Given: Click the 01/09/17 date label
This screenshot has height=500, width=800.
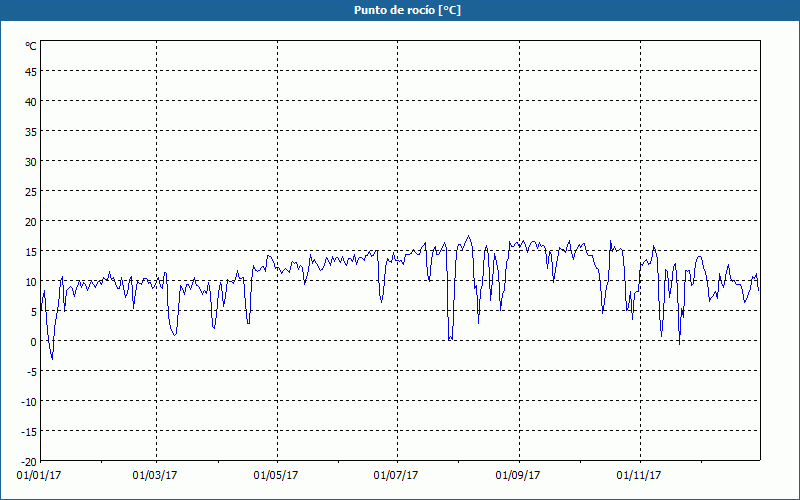Looking at the screenshot, I should point(518,476).
